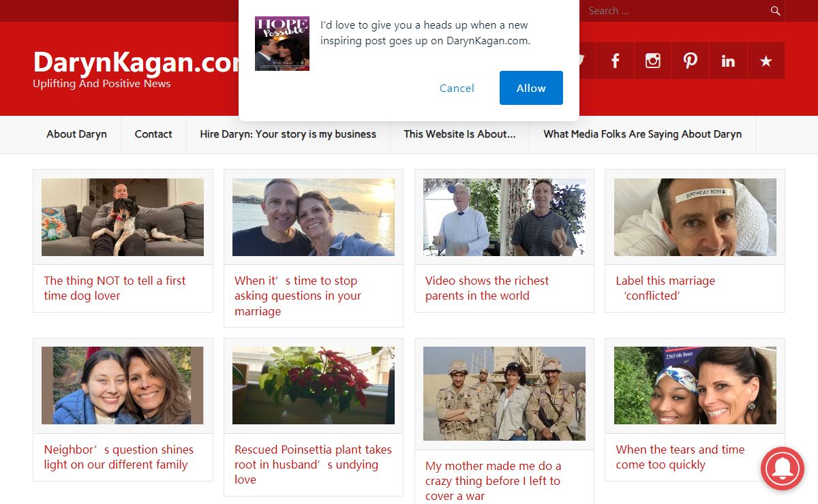Screen dimensions: 818x504
Task: Click the red notification bell icon
Action: 783,469
